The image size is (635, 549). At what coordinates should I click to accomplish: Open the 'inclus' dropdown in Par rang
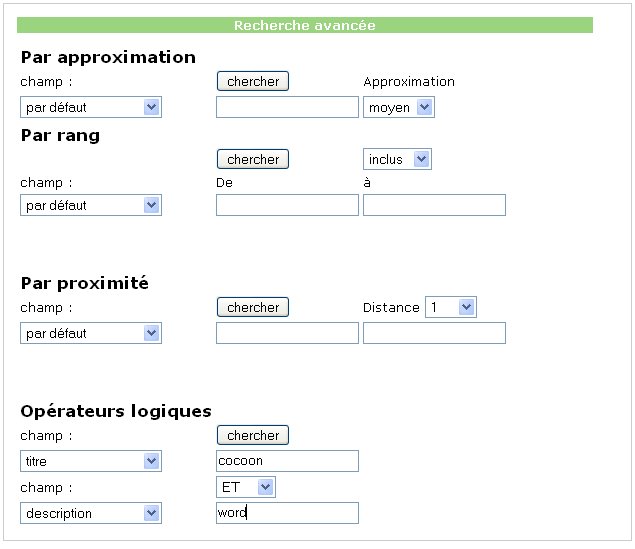(x=397, y=159)
